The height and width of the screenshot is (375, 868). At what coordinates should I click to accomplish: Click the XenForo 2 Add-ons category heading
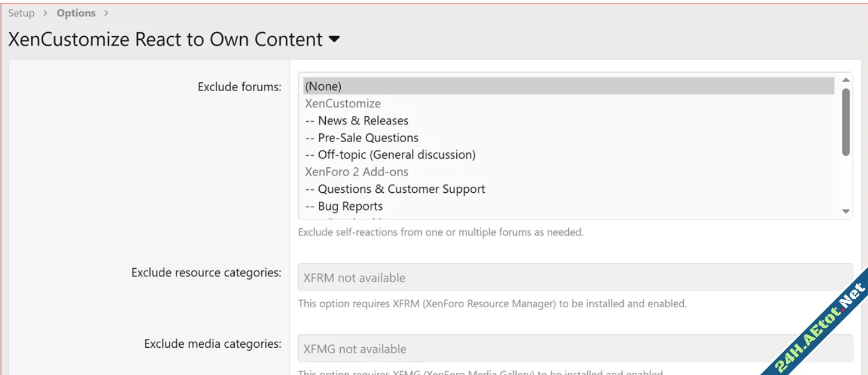click(356, 172)
